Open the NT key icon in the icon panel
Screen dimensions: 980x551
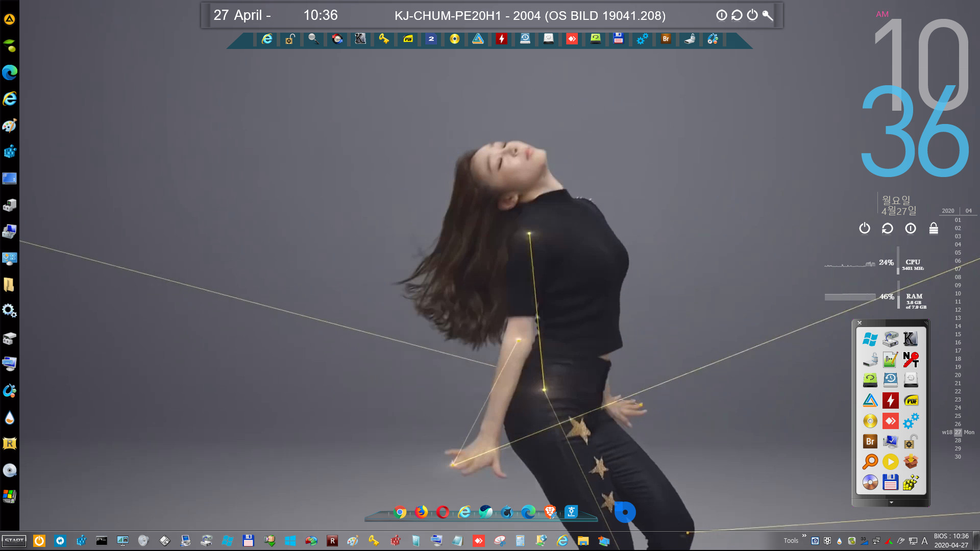click(911, 359)
